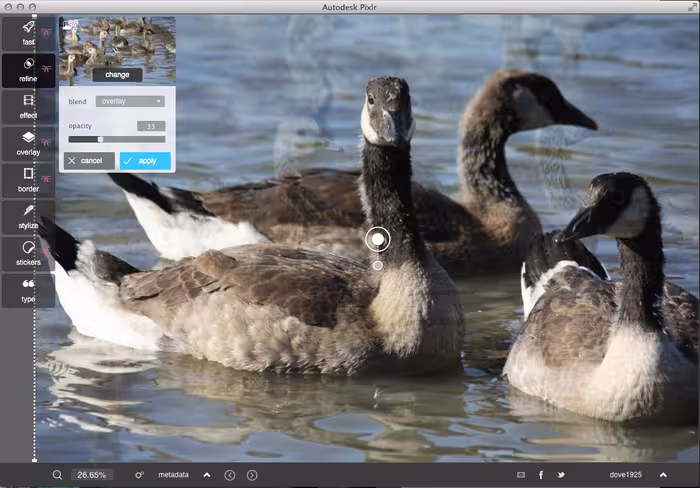Click the metadata label
This screenshot has height=488, width=700.
(173, 475)
